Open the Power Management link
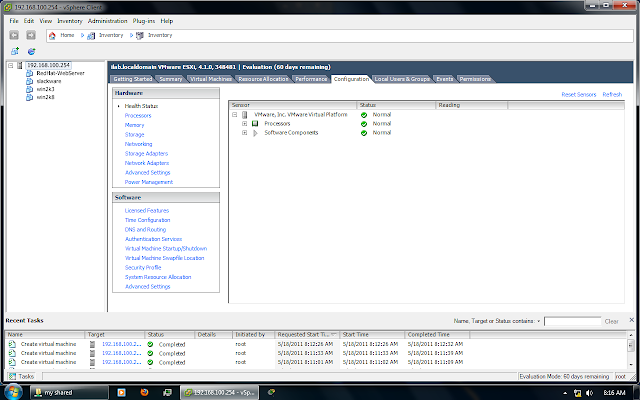 click(x=149, y=182)
